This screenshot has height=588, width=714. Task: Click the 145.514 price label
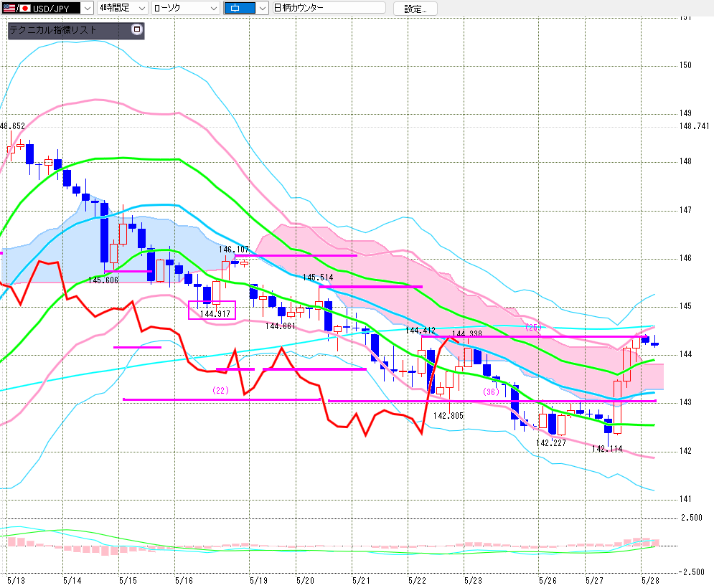(x=318, y=278)
